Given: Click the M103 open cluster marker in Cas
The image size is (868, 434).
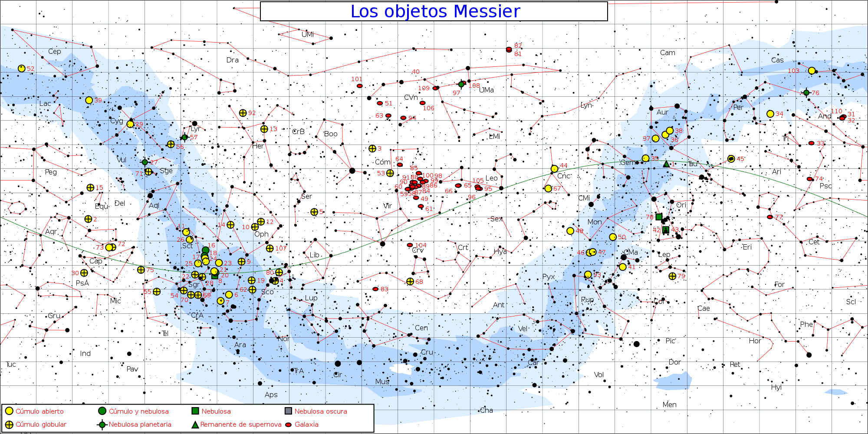Looking at the screenshot, I should [812, 70].
